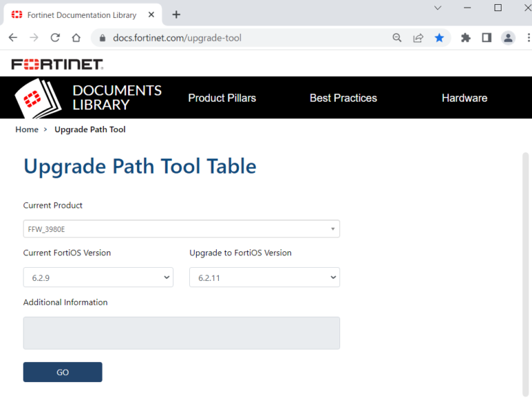The image size is (532, 400).
Task: Bookmark this page with the star icon
Action: 439,38
